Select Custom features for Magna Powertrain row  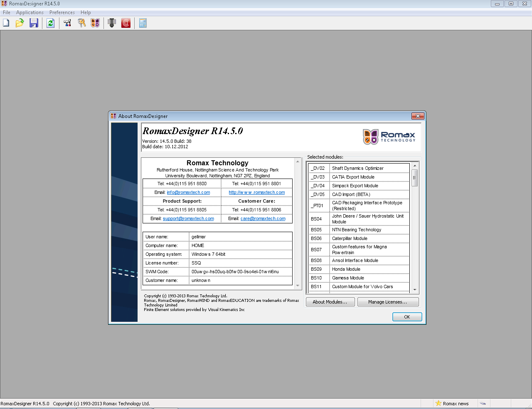pyautogui.click(x=359, y=250)
